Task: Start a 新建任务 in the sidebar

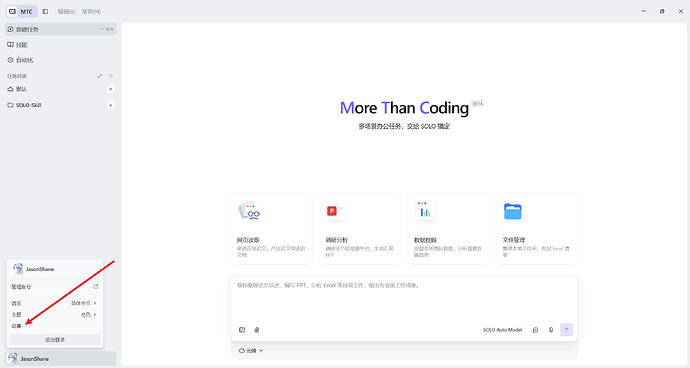Action: (60, 29)
